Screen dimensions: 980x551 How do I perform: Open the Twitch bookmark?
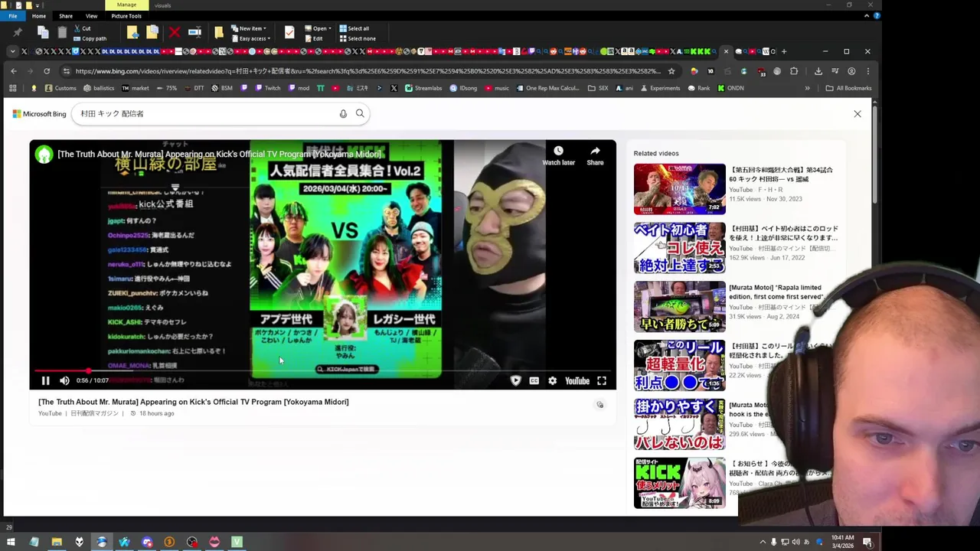click(267, 88)
